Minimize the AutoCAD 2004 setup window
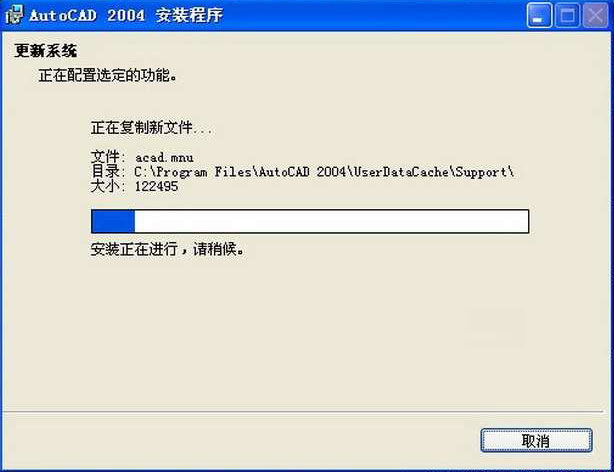 coord(539,15)
